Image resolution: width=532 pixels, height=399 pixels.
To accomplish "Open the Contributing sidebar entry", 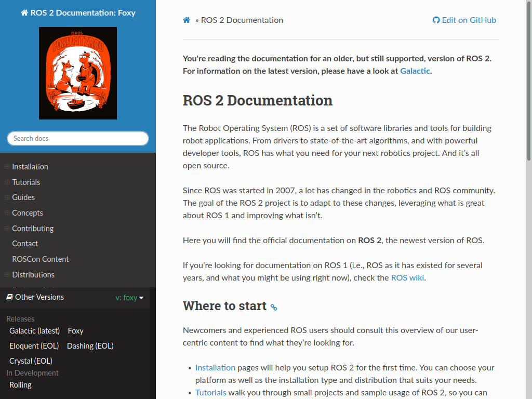I will [x=33, y=229].
